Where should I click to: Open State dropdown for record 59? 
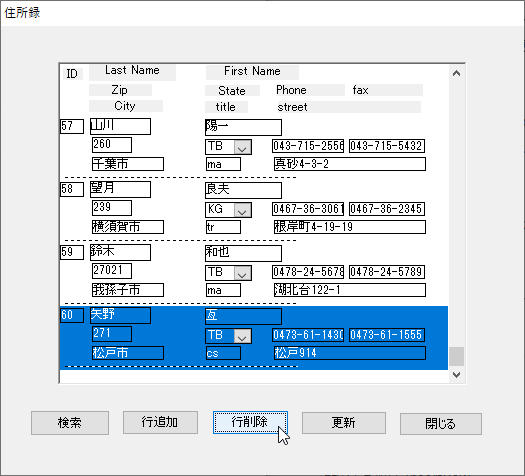point(242,273)
